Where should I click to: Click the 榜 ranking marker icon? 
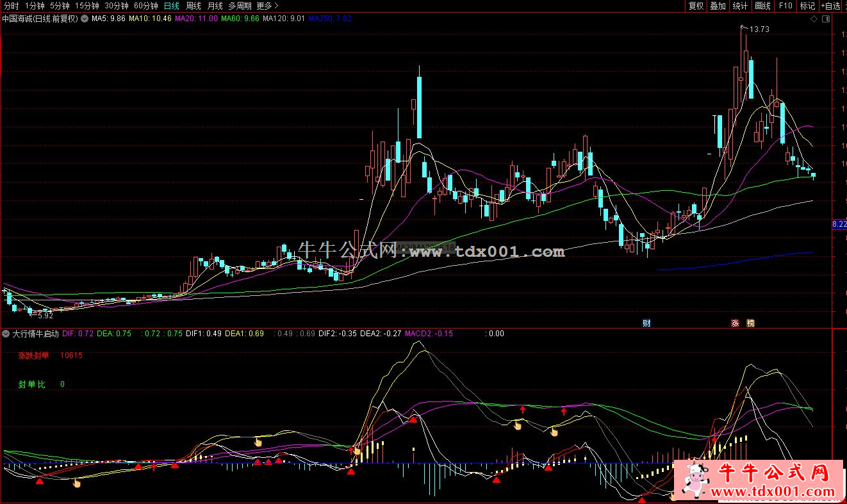(750, 323)
